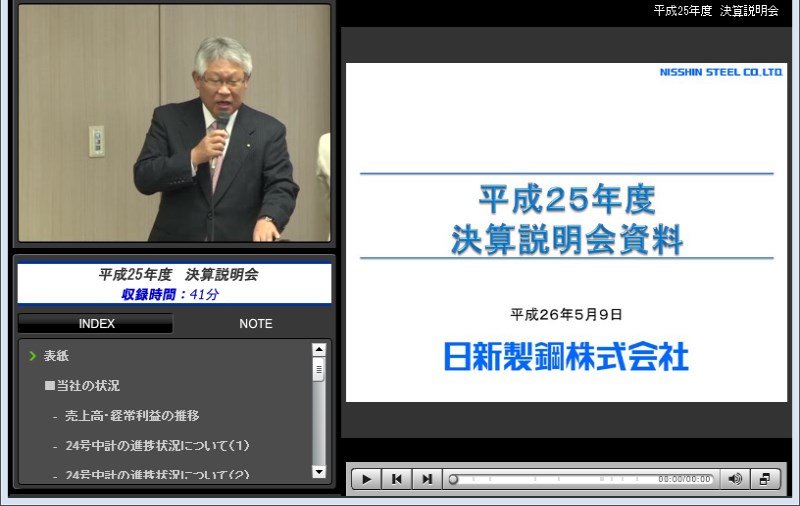Select the 売上高・経常利益の推移 entry
This screenshot has height=506, width=800.
(x=132, y=416)
